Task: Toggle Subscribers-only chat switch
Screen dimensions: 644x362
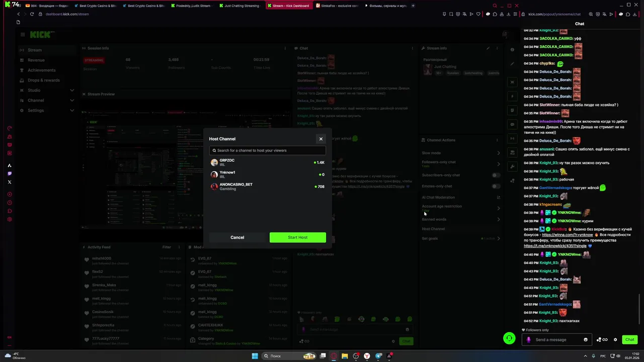Action: pyautogui.click(x=496, y=175)
